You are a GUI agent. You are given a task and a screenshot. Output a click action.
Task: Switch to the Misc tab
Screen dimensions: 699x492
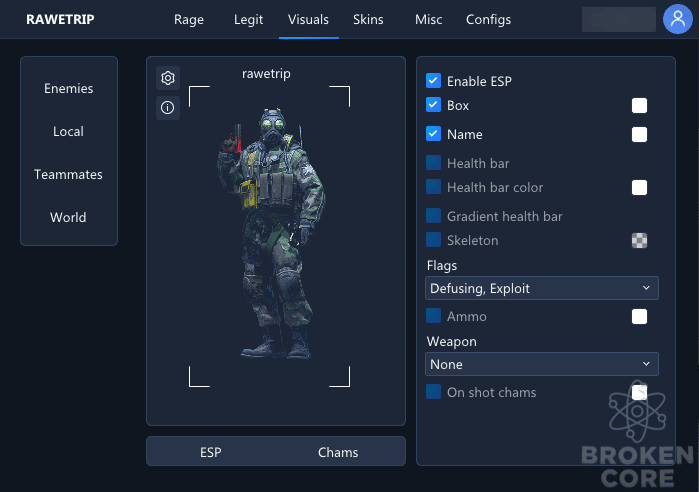pyautogui.click(x=428, y=20)
